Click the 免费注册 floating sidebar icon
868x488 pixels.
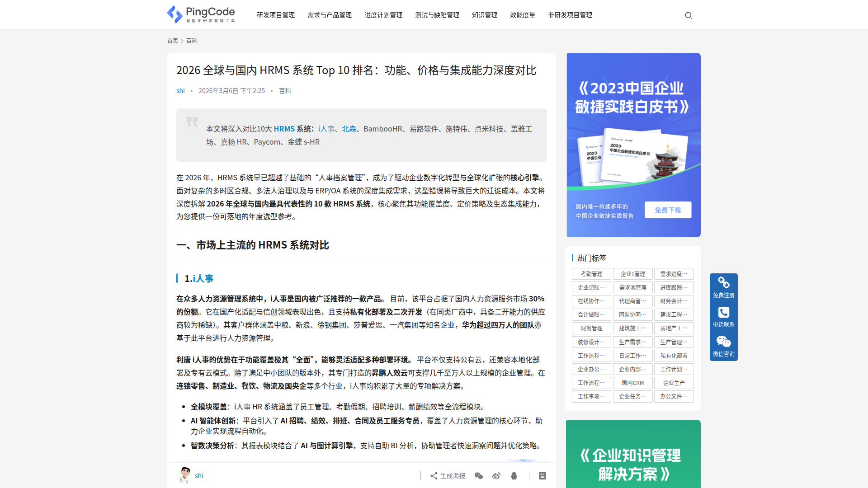[x=724, y=287]
